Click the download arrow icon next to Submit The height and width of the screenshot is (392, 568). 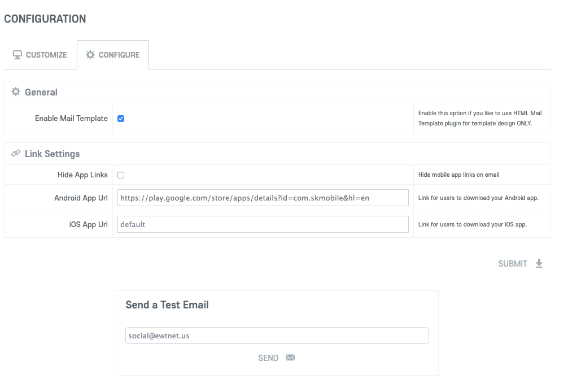tap(539, 264)
